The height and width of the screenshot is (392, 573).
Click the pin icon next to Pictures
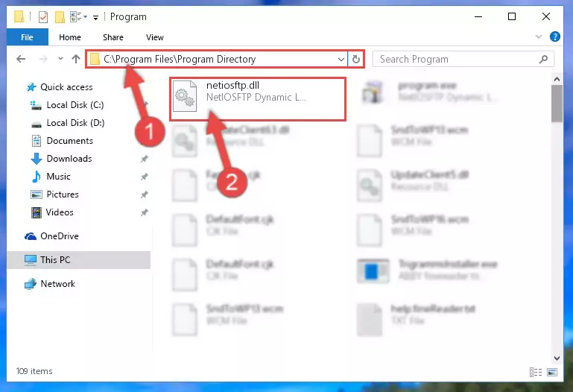[x=145, y=195]
